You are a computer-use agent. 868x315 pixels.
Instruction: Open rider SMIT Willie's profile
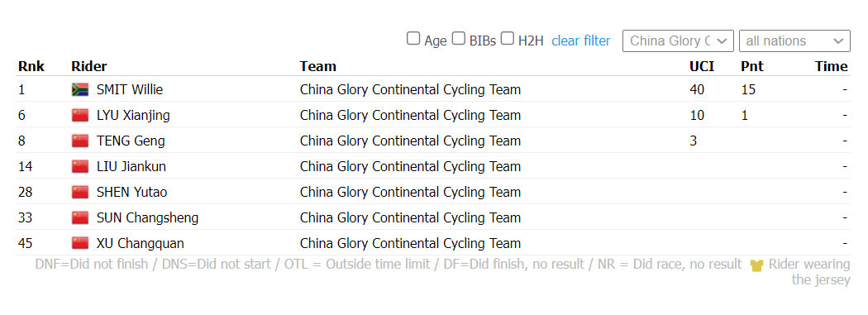tap(130, 89)
